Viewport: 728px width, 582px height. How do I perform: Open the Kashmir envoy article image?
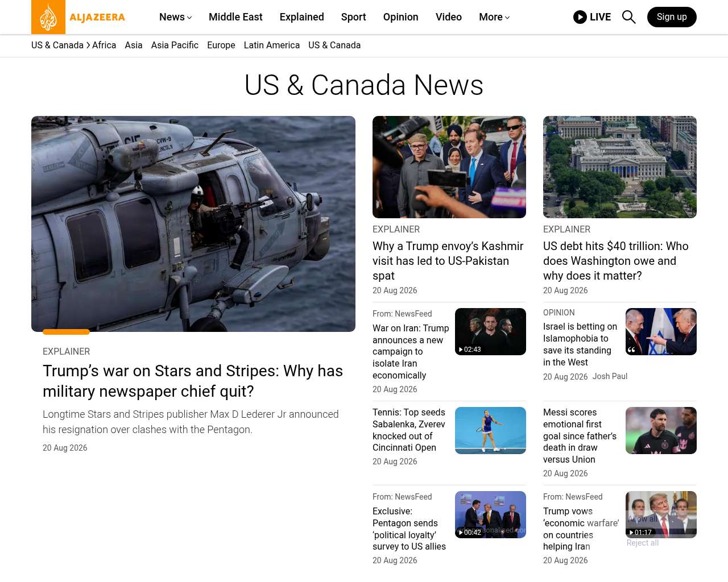coord(449,167)
